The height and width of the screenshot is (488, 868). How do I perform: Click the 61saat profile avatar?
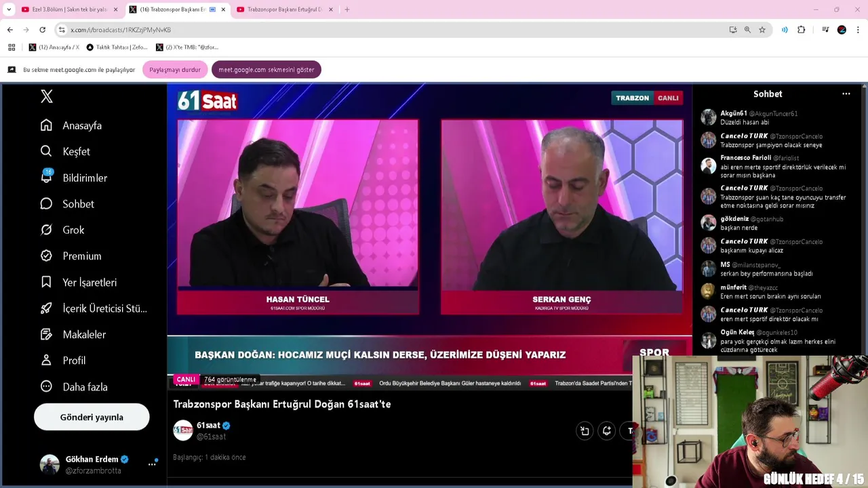pos(183,430)
